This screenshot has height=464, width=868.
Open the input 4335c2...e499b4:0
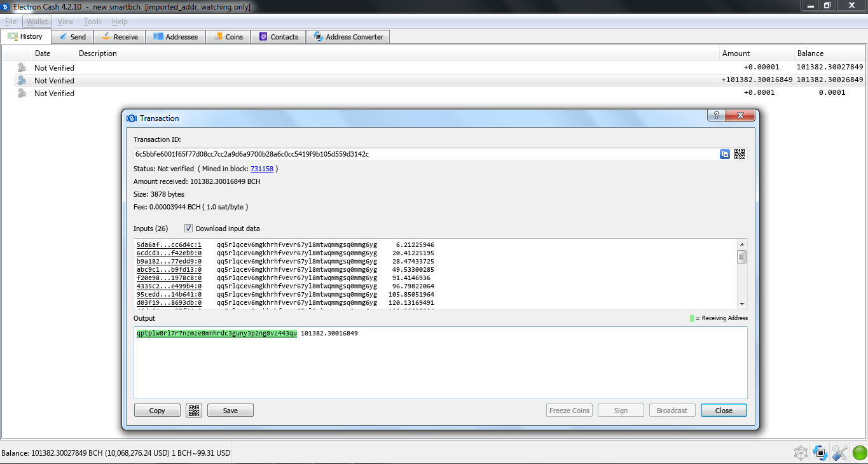coord(169,286)
